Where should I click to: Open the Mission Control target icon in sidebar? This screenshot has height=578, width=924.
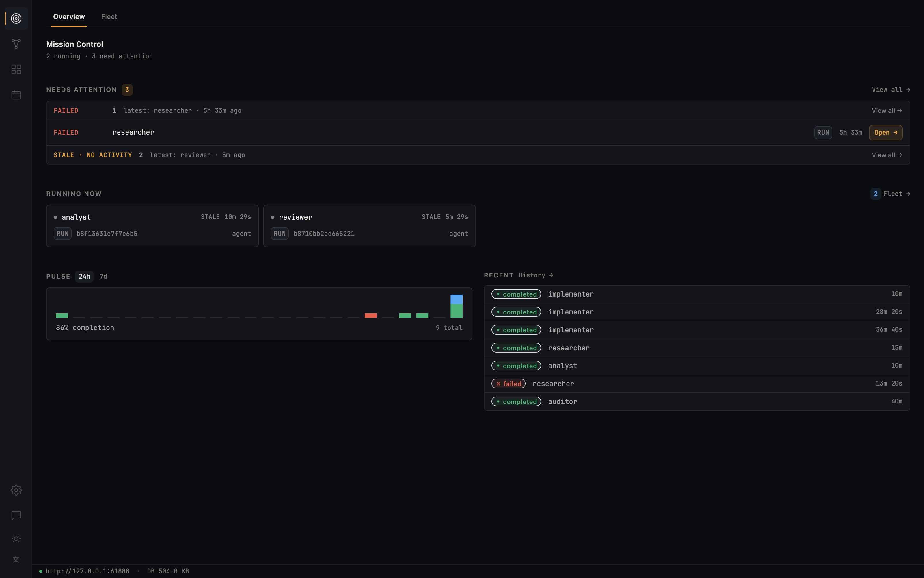click(x=16, y=18)
